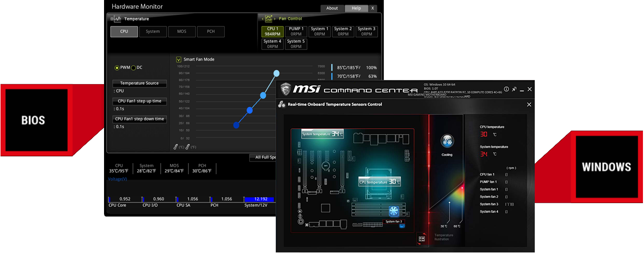Click the left arrow before Fan Control
This screenshot has height=253, width=644.
tap(262, 19)
